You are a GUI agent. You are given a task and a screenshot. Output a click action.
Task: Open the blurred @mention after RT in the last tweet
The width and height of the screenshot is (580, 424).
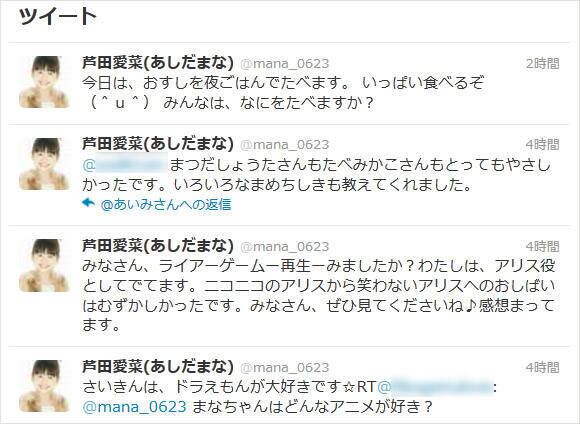(435, 387)
